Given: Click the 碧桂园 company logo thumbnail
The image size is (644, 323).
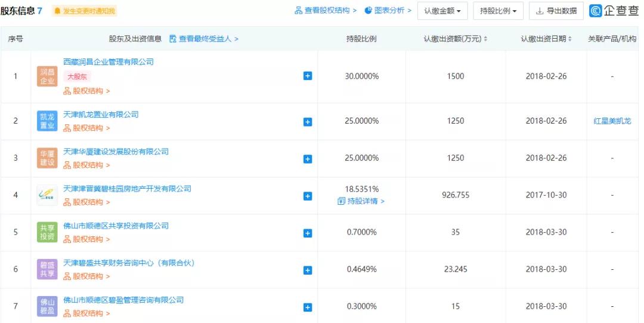Looking at the screenshot, I should [47, 195].
